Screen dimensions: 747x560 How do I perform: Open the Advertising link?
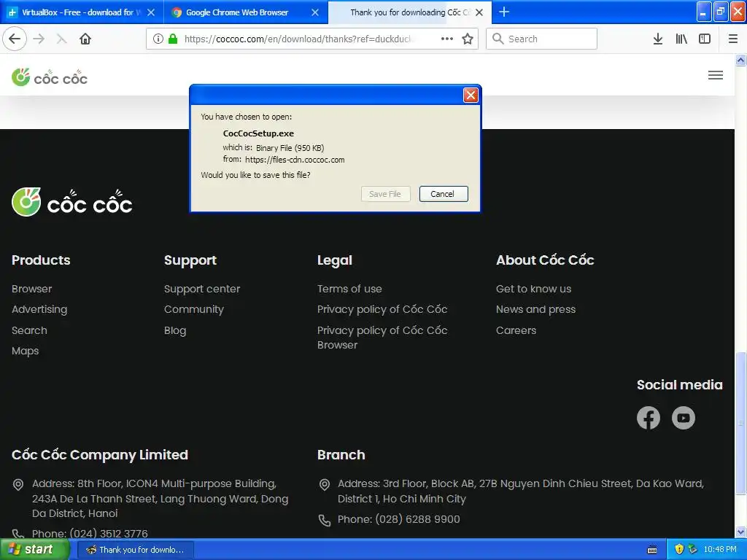(x=39, y=309)
